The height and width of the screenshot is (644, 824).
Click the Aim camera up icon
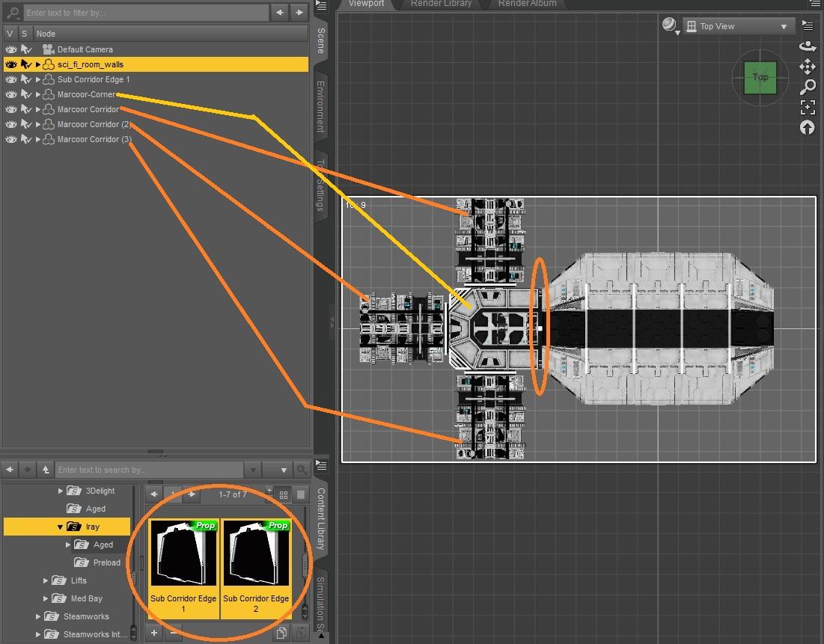pos(808,127)
